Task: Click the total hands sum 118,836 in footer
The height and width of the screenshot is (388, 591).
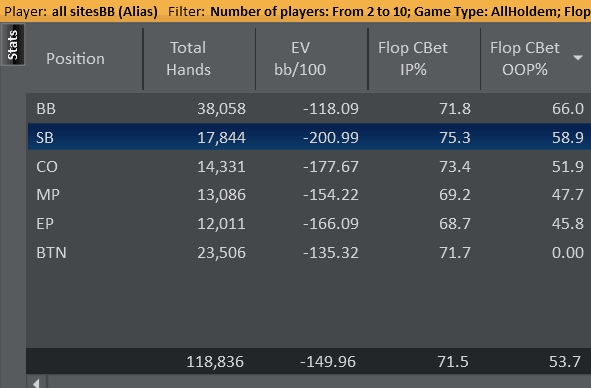Action: click(215, 362)
